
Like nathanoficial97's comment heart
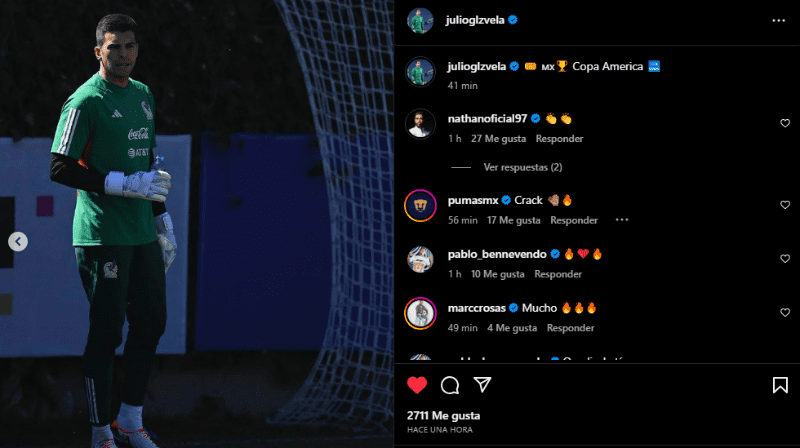click(785, 123)
